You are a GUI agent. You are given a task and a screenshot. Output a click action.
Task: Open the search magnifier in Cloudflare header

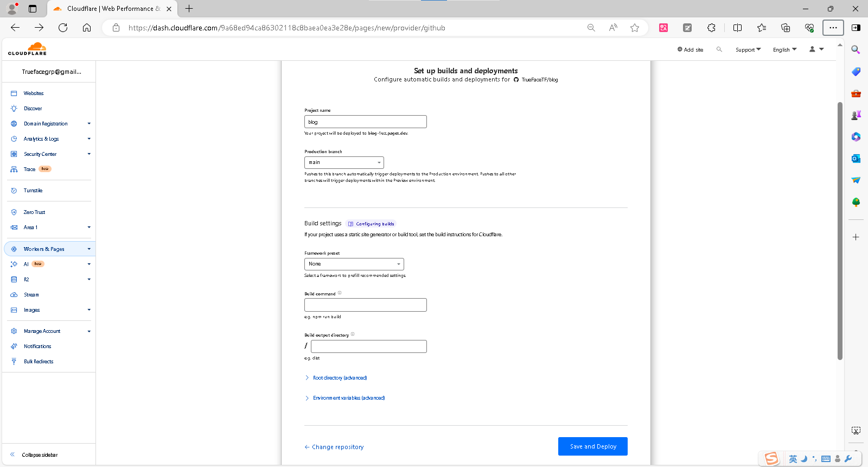point(719,49)
